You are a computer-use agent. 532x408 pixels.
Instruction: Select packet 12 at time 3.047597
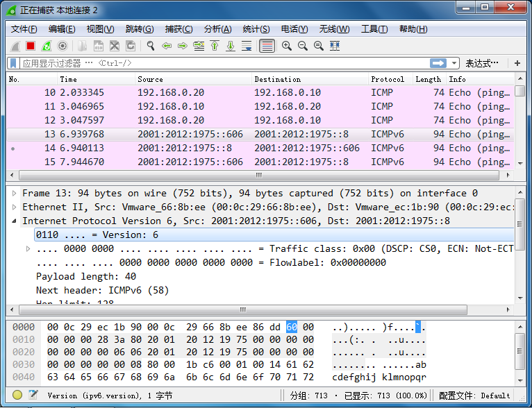tap(260, 120)
